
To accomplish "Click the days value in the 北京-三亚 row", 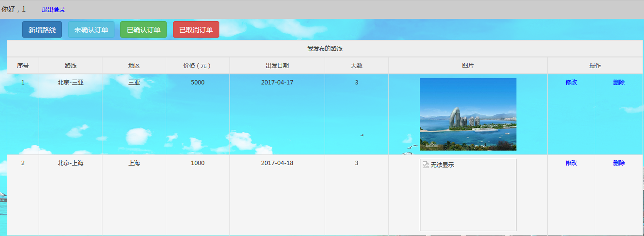I will (x=357, y=83).
